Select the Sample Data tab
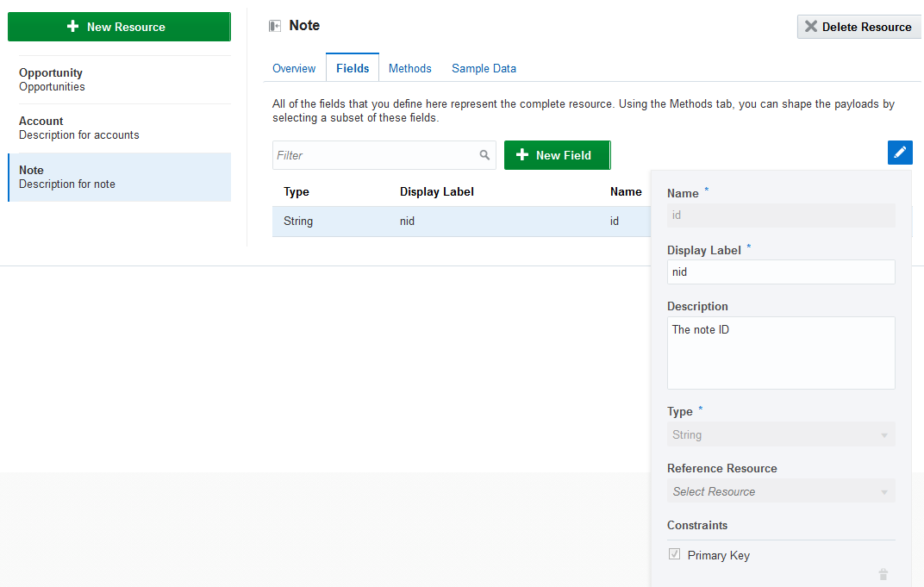Image resolution: width=924 pixels, height=587 pixels. click(484, 68)
